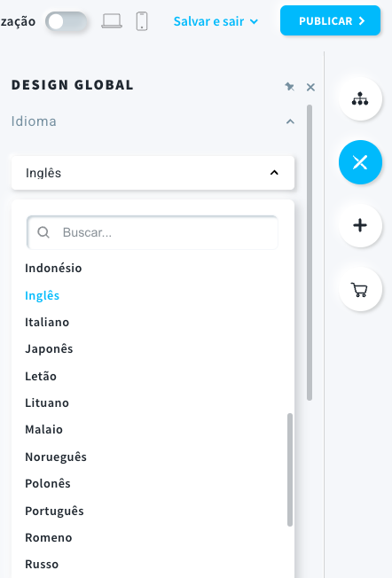Viewport: 392px width, 578px height.
Task: Collapse the Idioma section chevron
Action: [x=290, y=121]
